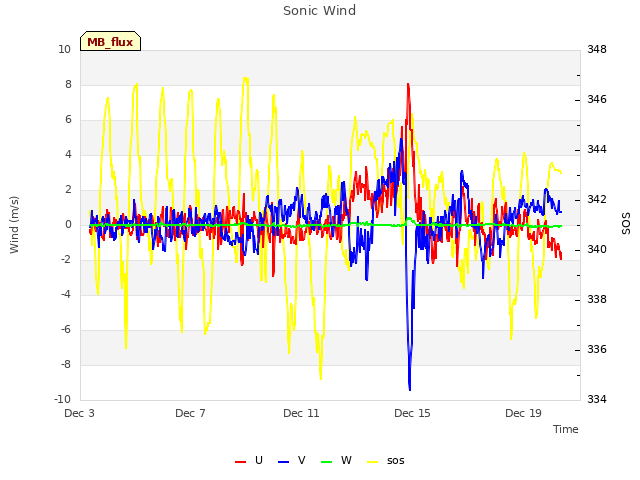Click the Time axis title
Image resolution: width=640 pixels, height=480 pixels.
point(566,429)
